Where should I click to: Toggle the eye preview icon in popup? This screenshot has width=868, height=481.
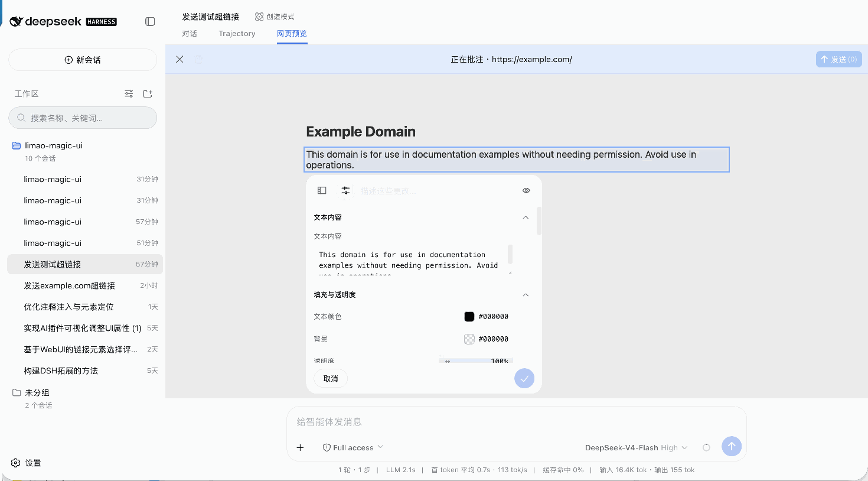526,190
